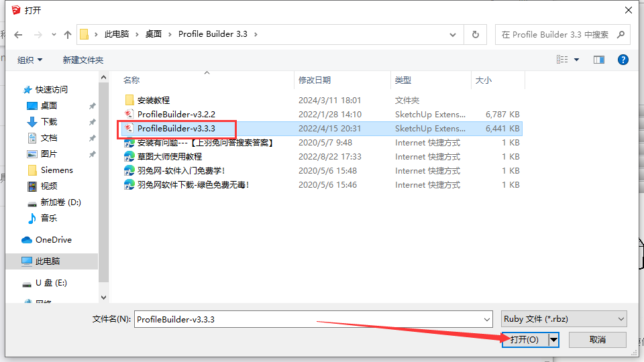Open 桌面 in the sidebar

49,105
